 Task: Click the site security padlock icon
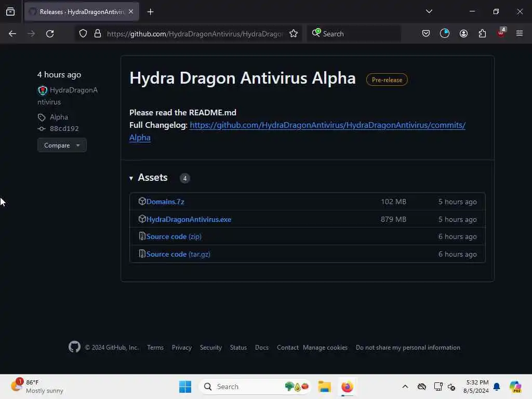click(x=98, y=34)
